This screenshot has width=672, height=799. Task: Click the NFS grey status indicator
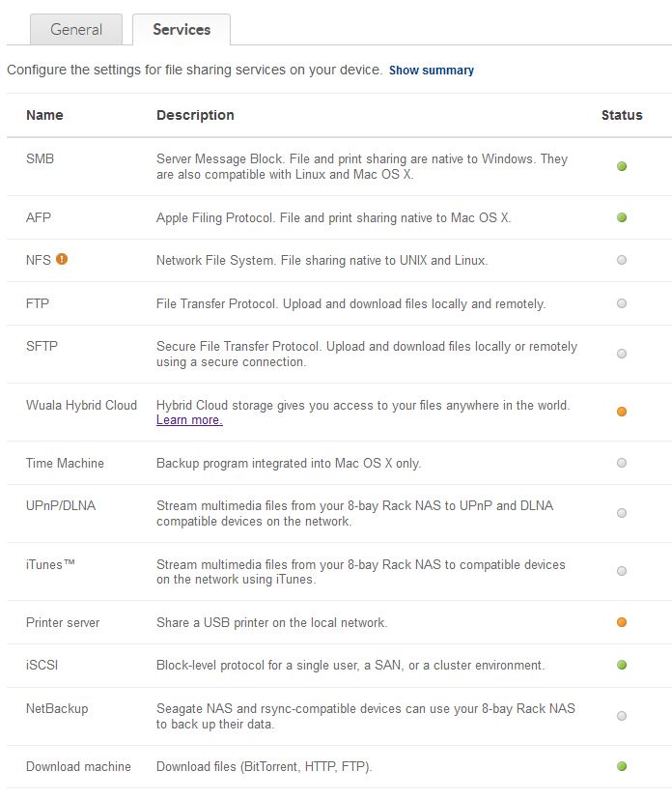click(621, 260)
